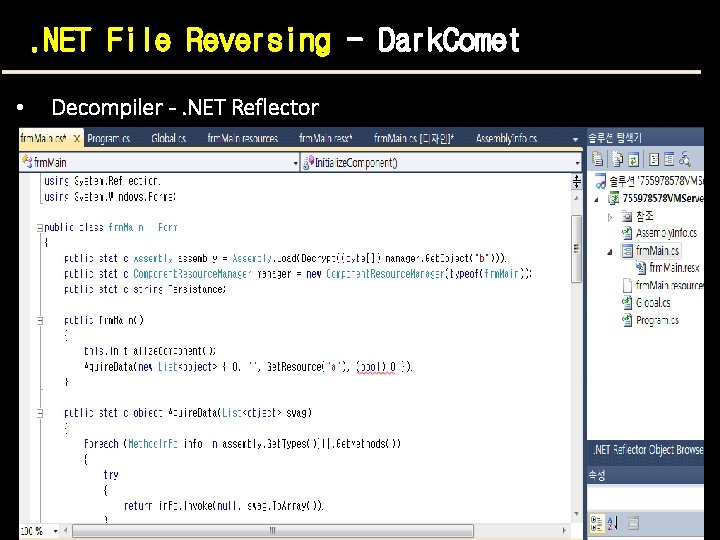720x540 pixels.
Task: Click the editor vertical scrollbar down arrow
Action: point(576,513)
